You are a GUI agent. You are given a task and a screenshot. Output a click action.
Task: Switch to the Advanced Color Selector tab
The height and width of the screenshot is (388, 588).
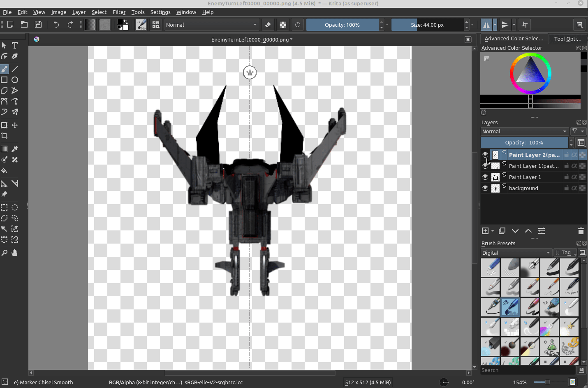[514, 39]
